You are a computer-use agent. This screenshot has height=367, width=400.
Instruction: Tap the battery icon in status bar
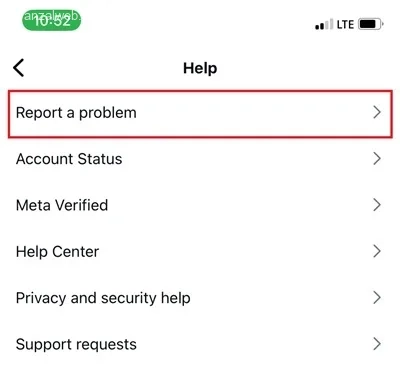(371, 24)
